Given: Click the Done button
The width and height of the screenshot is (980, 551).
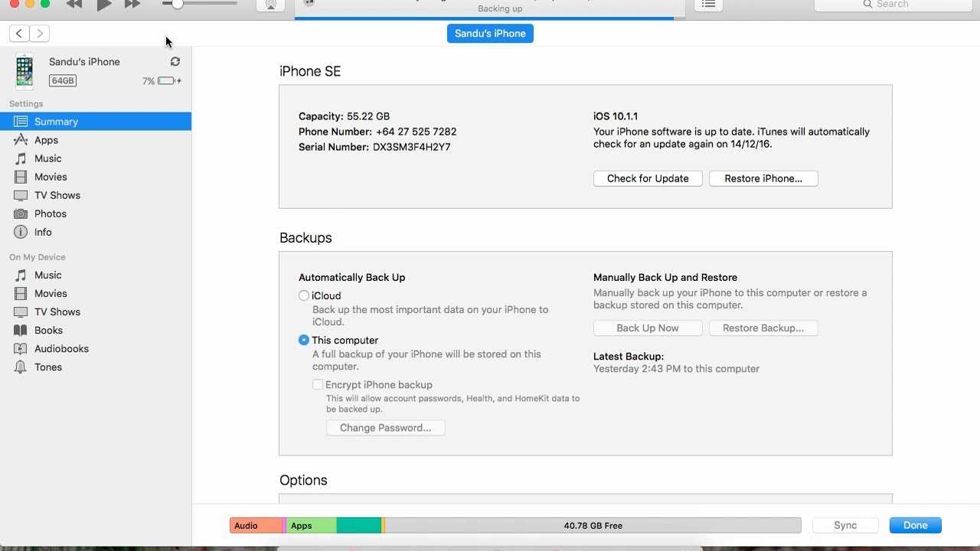Looking at the screenshot, I should click(x=915, y=525).
